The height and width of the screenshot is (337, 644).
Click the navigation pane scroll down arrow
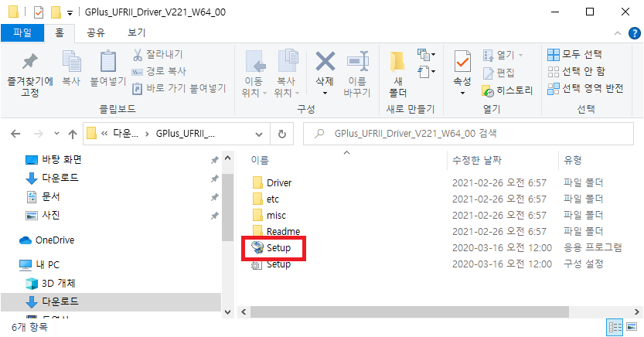click(228, 312)
